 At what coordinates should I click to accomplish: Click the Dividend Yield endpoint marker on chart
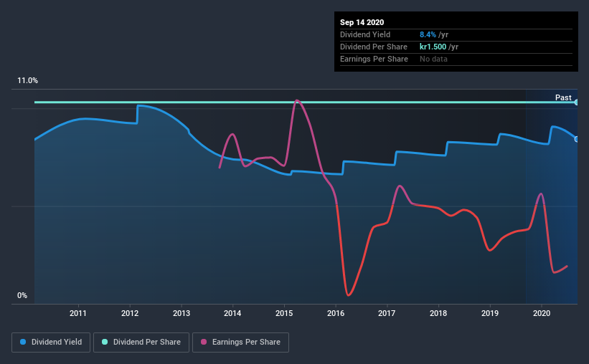(577, 139)
